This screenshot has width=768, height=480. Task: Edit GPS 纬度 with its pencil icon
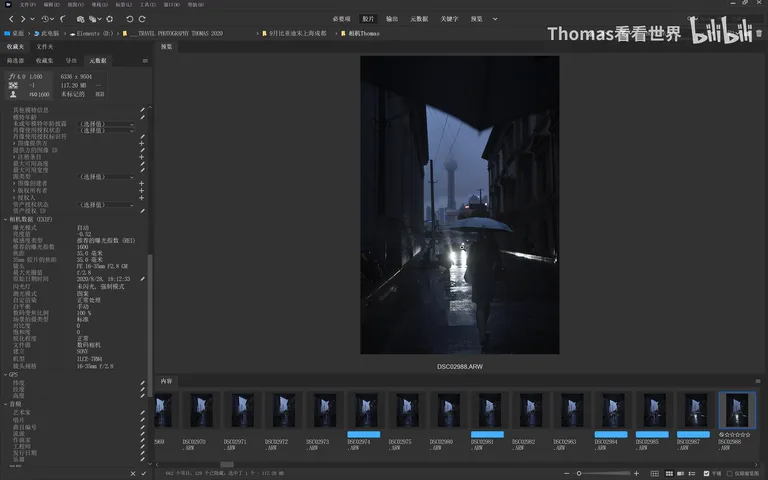[143, 383]
